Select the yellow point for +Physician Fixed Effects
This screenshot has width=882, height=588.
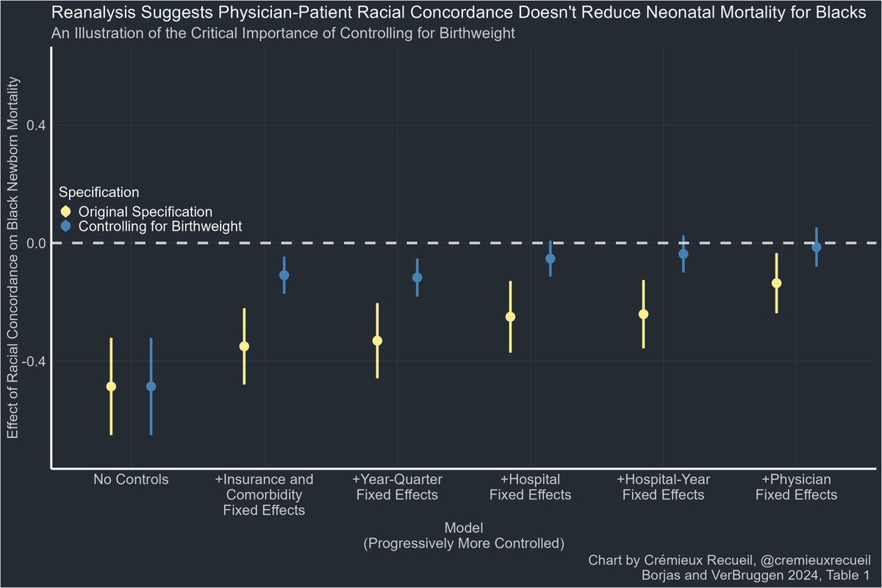point(776,283)
